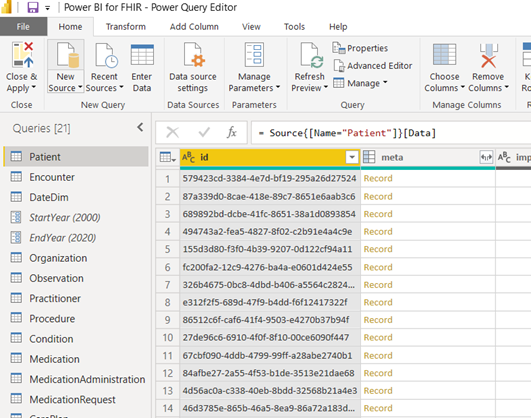Click the Save icon in title bar
Image resolution: width=531 pixels, height=418 pixels.
[33, 7]
